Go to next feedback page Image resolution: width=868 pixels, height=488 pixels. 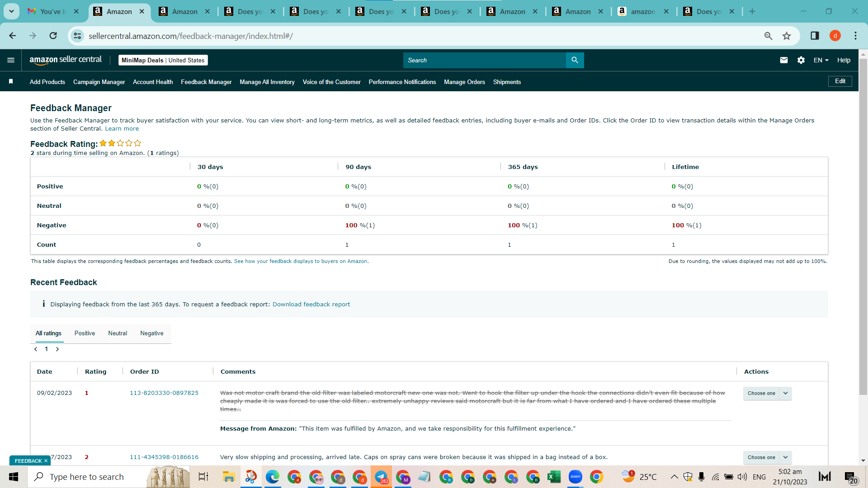(x=57, y=349)
